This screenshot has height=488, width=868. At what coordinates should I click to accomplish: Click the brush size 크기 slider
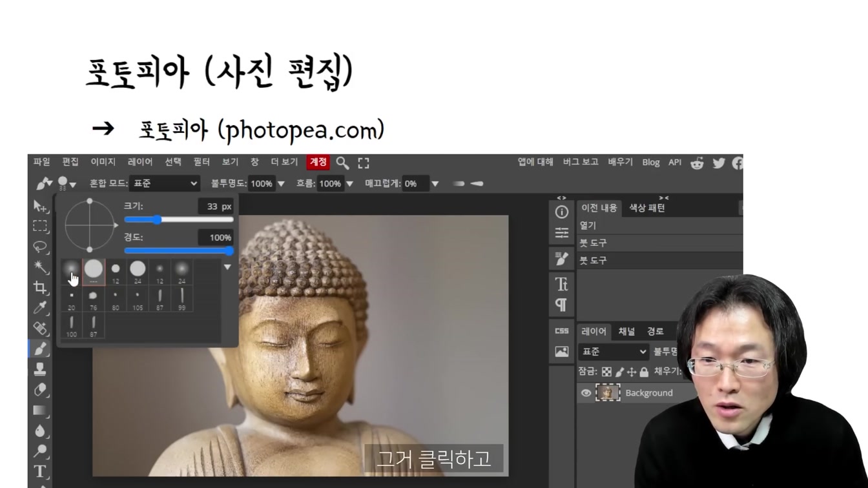[x=178, y=220]
